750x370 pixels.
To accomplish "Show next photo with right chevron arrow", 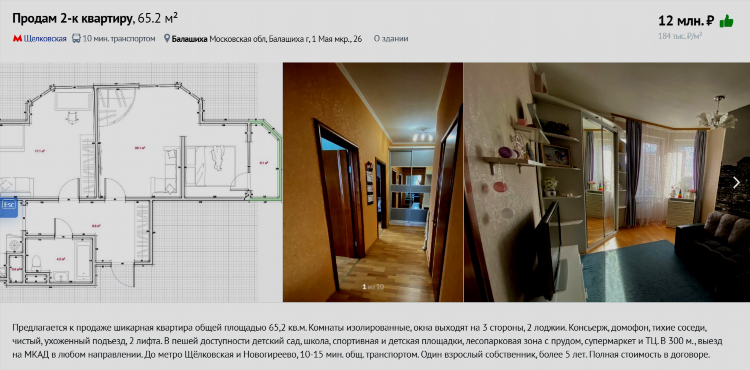I will 737,182.
